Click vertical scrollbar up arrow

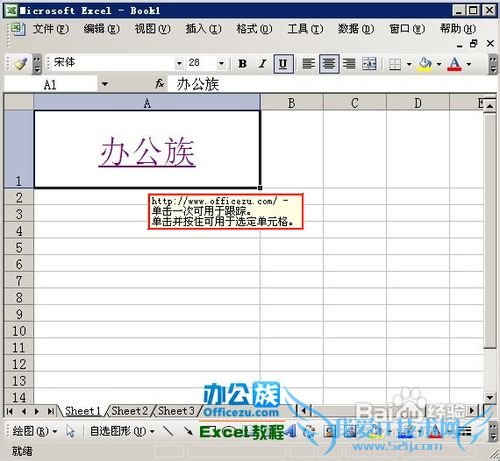click(x=490, y=105)
